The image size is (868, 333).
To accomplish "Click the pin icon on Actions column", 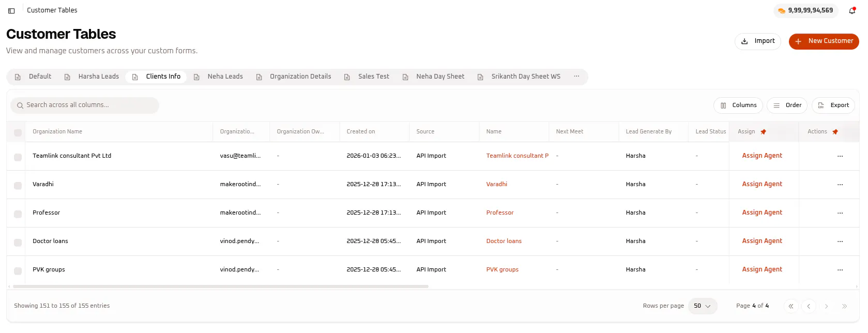I will click(x=835, y=132).
